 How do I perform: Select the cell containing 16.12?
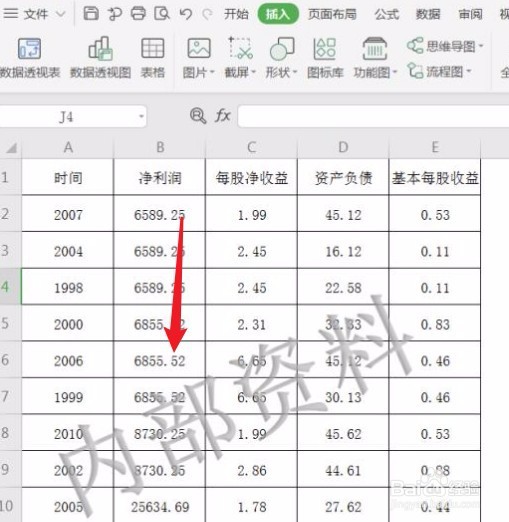pyautogui.click(x=343, y=250)
